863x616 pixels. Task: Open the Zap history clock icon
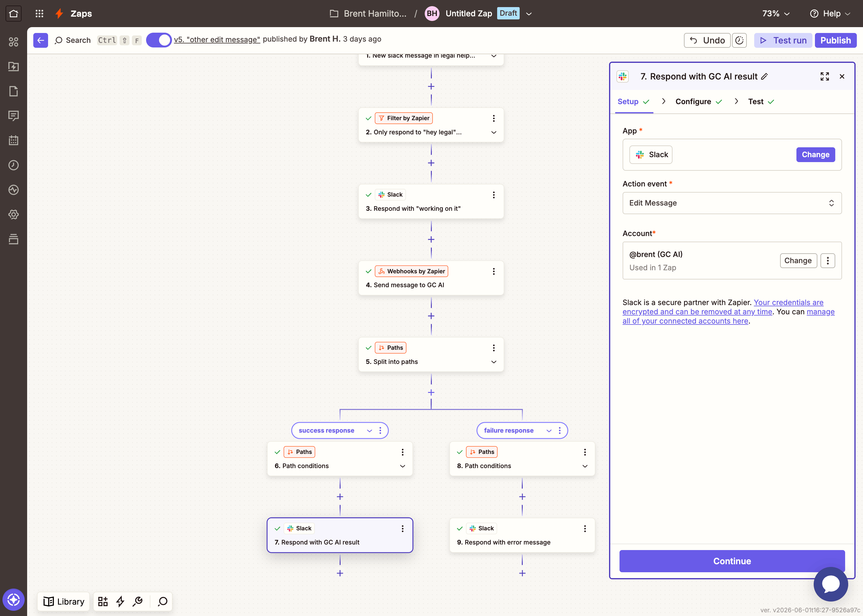pyautogui.click(x=14, y=165)
